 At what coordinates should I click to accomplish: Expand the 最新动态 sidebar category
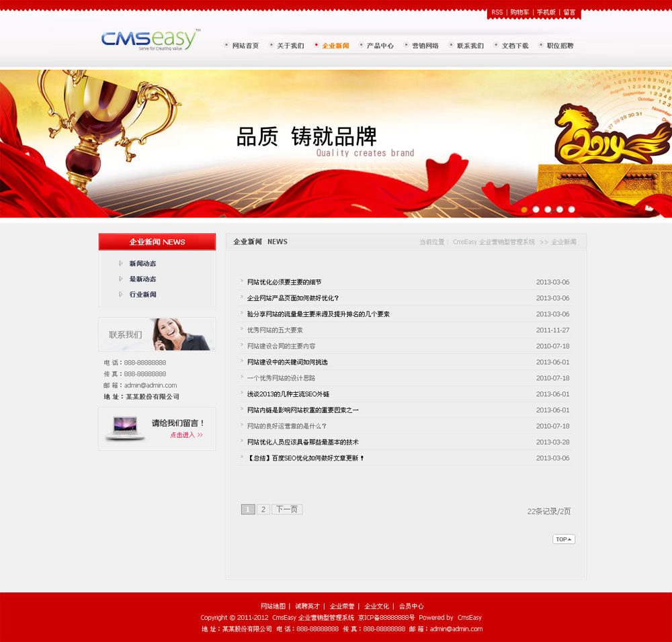click(142, 279)
